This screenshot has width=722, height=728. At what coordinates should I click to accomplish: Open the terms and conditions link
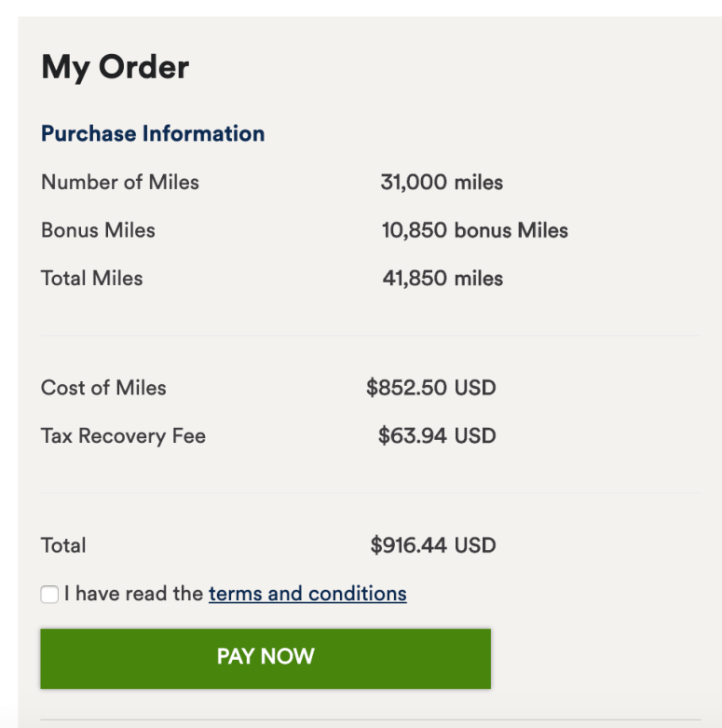(x=307, y=594)
